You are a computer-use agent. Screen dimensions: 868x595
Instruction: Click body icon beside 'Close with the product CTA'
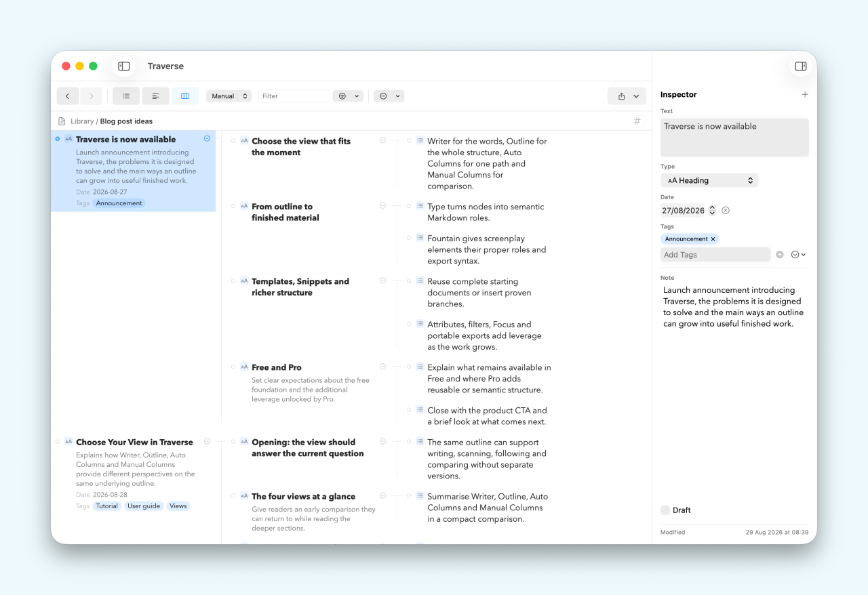click(x=420, y=410)
